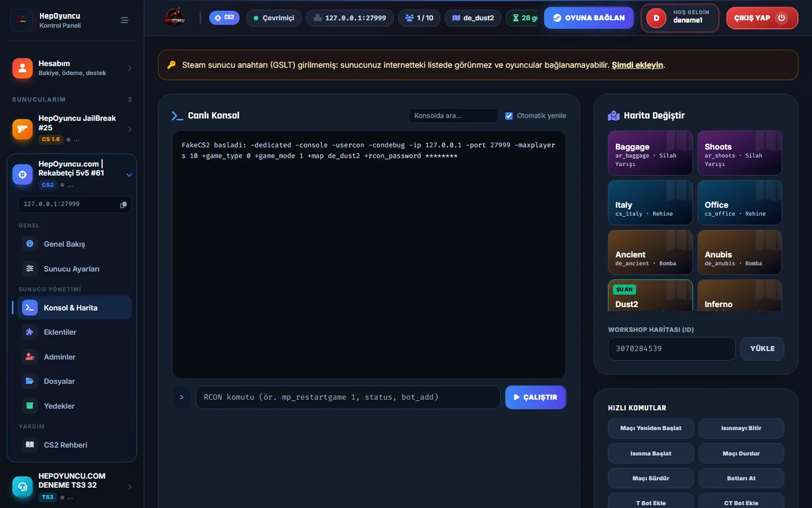Expand the DENEME TS3 32 server chevron
Viewport: 812px width, 508px height.
(130, 487)
